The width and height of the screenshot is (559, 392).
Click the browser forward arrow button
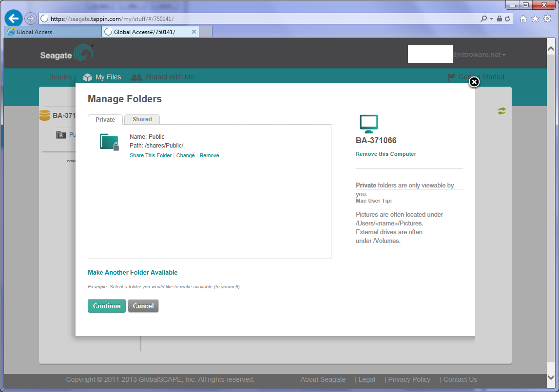click(x=31, y=19)
